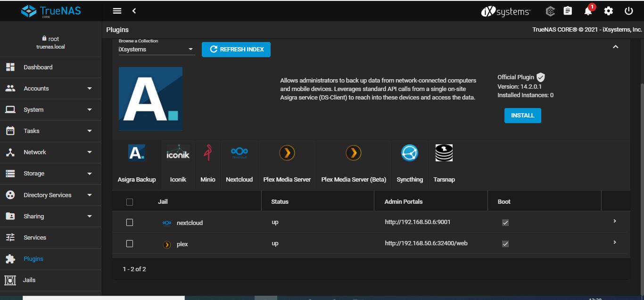The image size is (644, 300).
Task: Open the TrueCommand status icon
Action: point(550,11)
